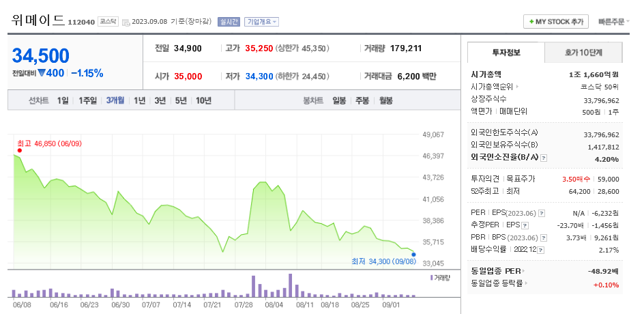Click help icon next to 외국인소진율(B/A)
This screenshot has width=644, height=314.
tap(543, 158)
